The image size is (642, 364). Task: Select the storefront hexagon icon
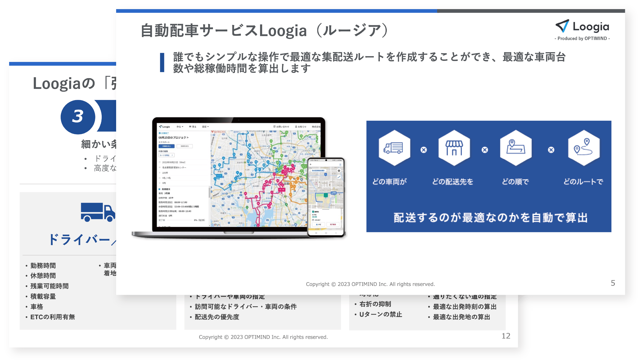(454, 148)
